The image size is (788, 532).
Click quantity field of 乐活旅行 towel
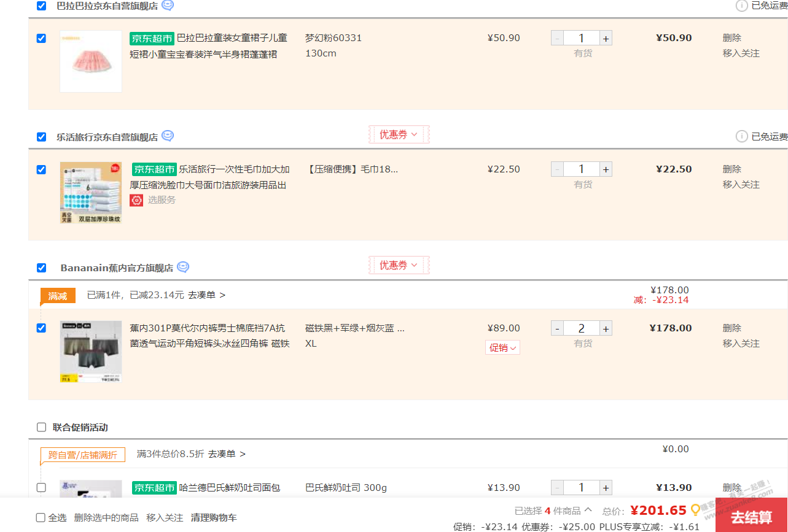(582, 169)
